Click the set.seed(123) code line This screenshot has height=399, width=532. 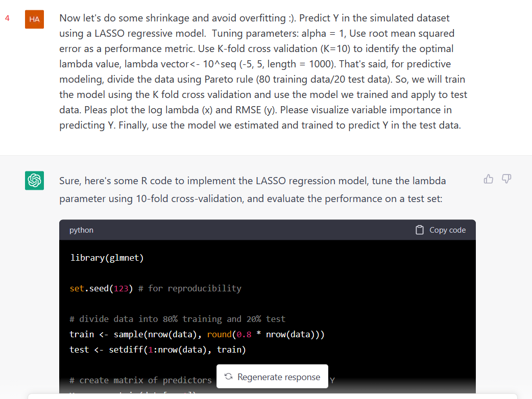pyautogui.click(x=155, y=288)
